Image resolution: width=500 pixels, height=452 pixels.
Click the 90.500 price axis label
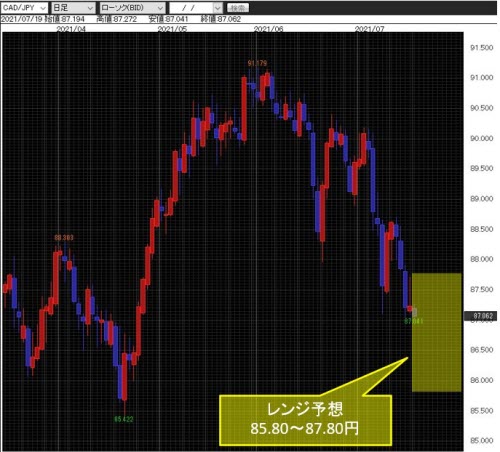click(481, 108)
